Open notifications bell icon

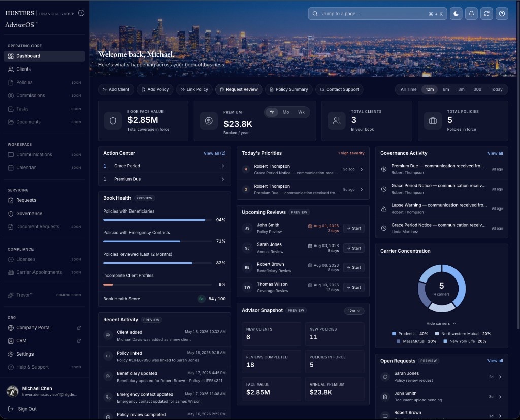pyautogui.click(x=471, y=14)
